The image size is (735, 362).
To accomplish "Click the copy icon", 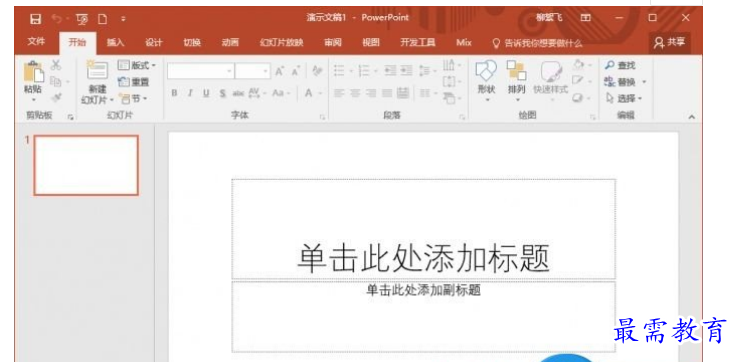I will [56, 82].
